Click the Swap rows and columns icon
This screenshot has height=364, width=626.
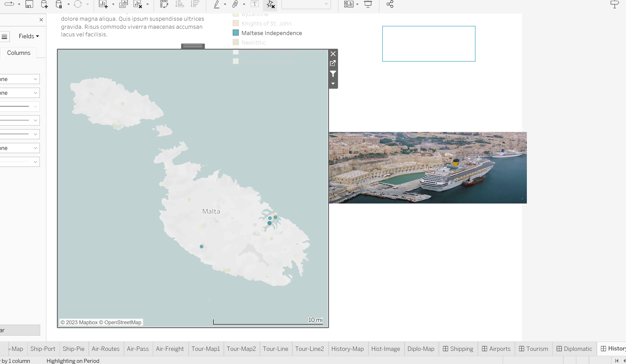pyautogui.click(x=164, y=4)
